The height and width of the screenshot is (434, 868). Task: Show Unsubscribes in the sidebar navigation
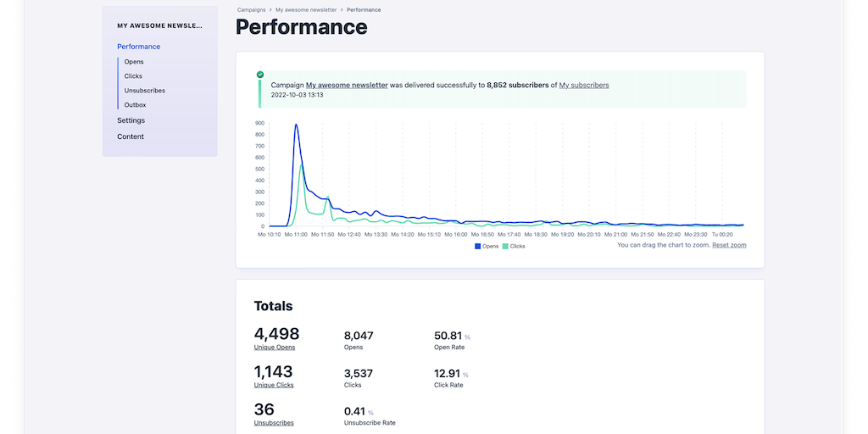(x=145, y=91)
